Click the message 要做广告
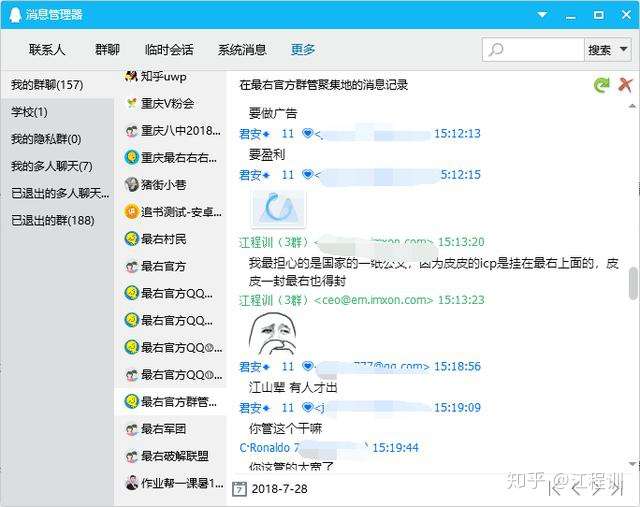The height and width of the screenshot is (507, 640). [x=273, y=113]
